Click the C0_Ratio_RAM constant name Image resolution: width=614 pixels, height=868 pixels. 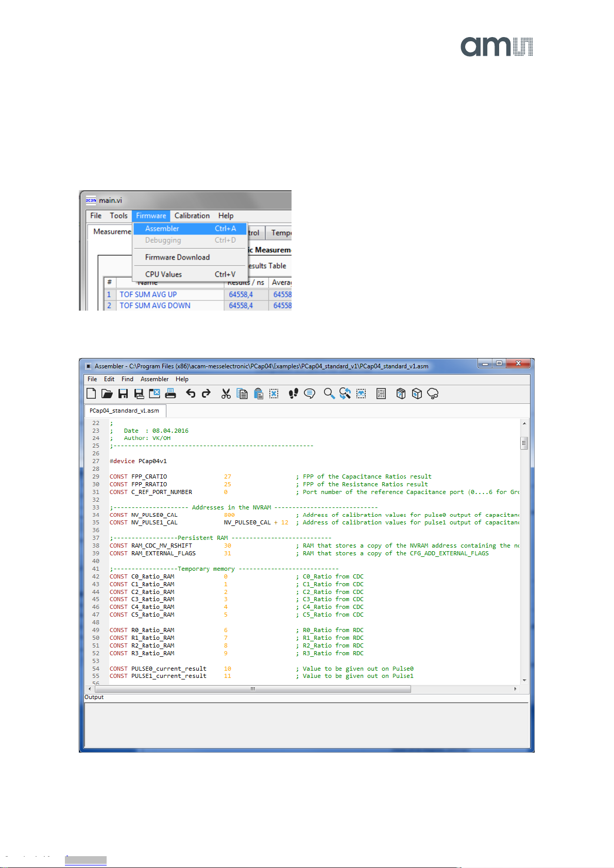coord(152,577)
